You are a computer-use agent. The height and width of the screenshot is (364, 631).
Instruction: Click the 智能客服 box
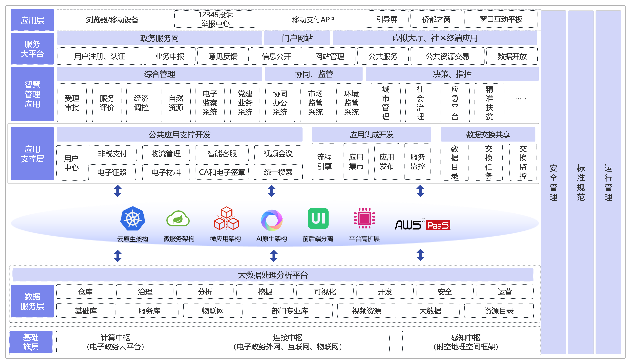[x=222, y=153]
